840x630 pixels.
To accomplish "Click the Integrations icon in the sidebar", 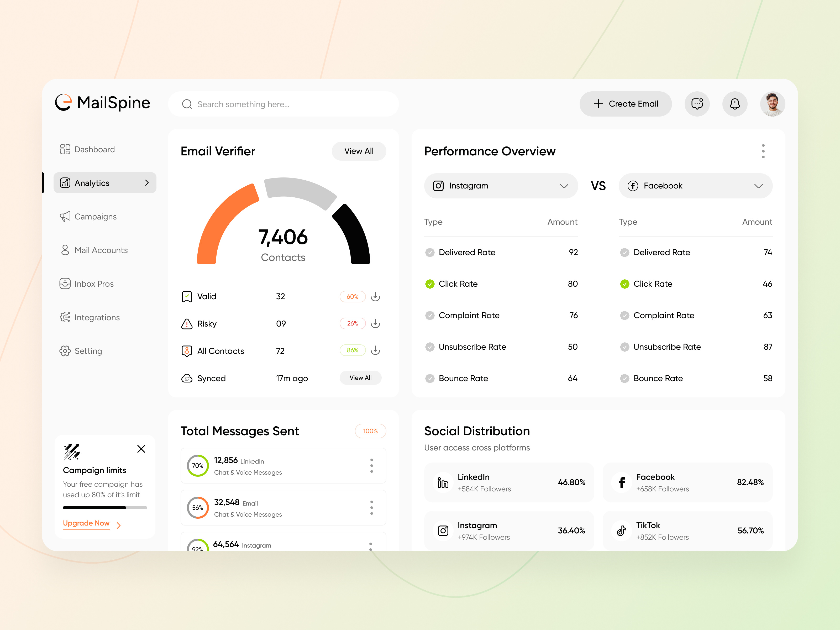I will coord(65,317).
